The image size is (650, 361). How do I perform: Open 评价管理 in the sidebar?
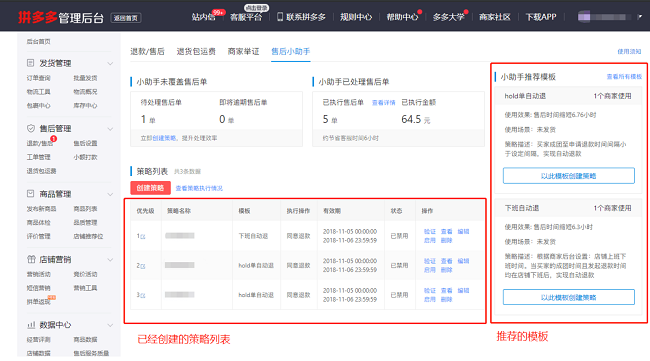point(39,236)
